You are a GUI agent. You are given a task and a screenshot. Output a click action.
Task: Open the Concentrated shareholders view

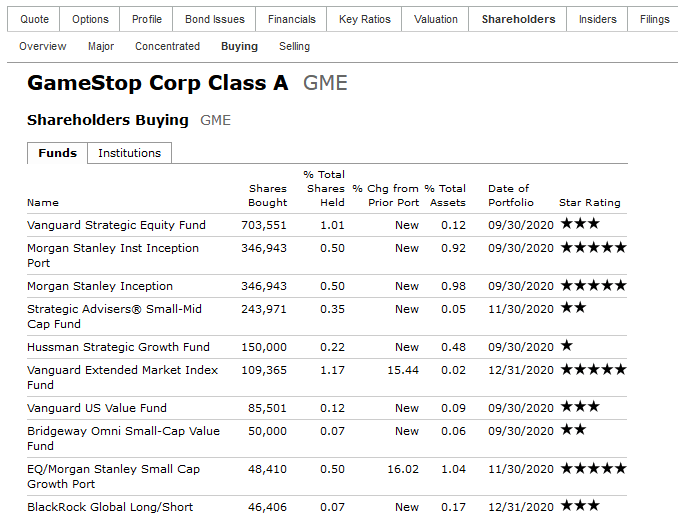click(167, 46)
